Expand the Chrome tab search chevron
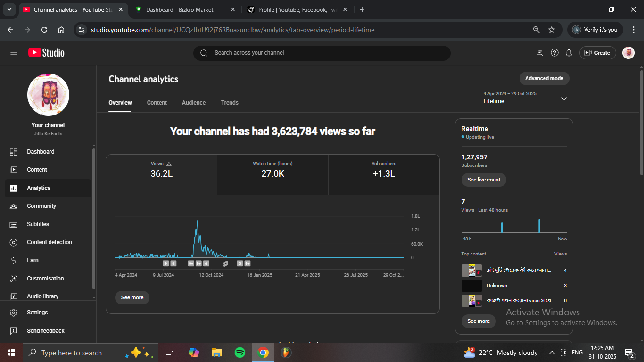Screen dimensions: 644x362 (x=9, y=9)
